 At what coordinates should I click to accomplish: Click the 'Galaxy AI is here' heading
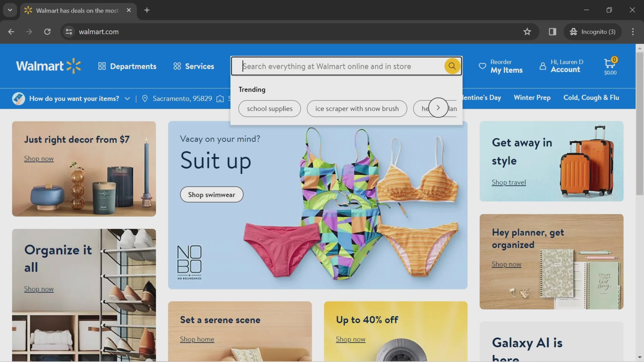point(527,349)
